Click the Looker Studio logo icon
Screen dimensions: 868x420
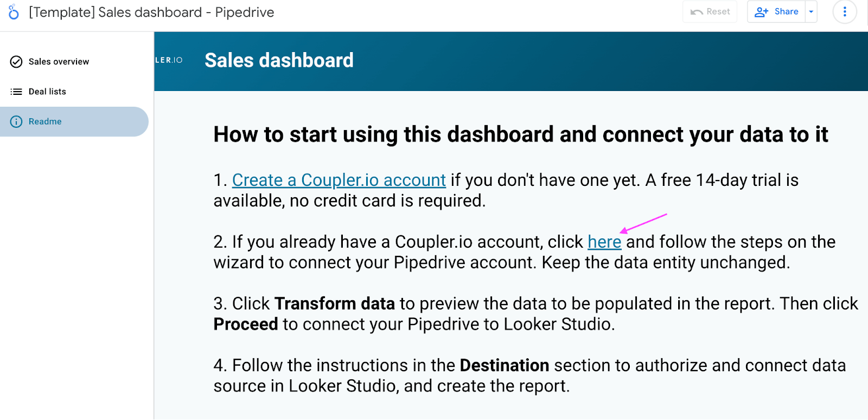tap(14, 12)
